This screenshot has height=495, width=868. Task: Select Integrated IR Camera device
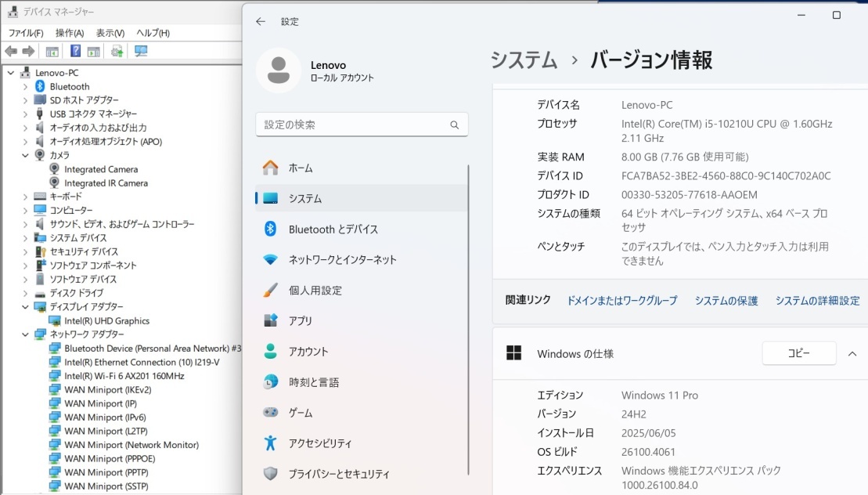(106, 182)
